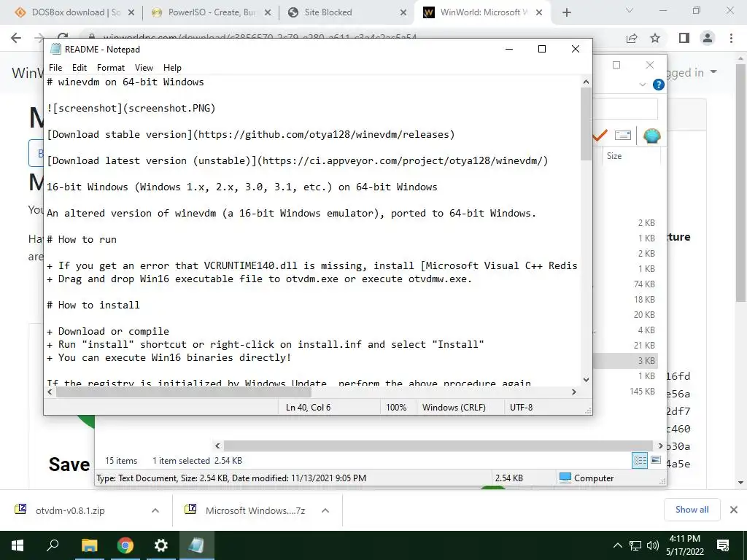This screenshot has width=747, height=560.
Task: Open the Format menu in Notepad
Action: click(x=111, y=68)
